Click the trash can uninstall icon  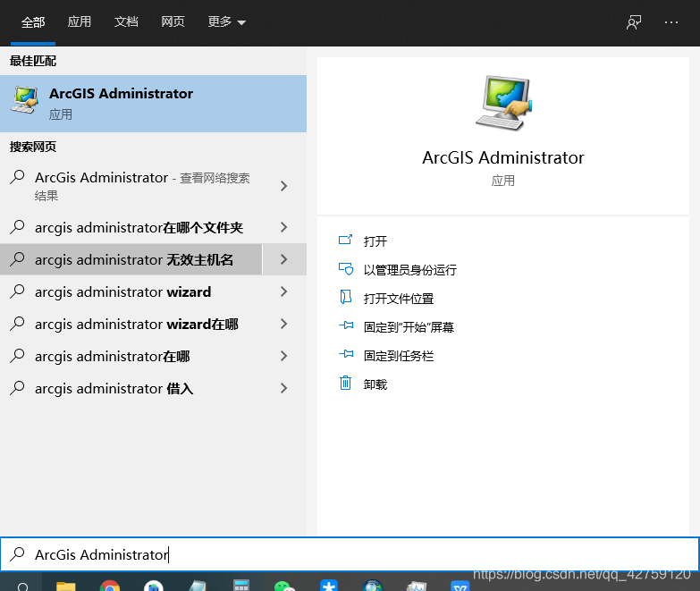click(x=346, y=383)
